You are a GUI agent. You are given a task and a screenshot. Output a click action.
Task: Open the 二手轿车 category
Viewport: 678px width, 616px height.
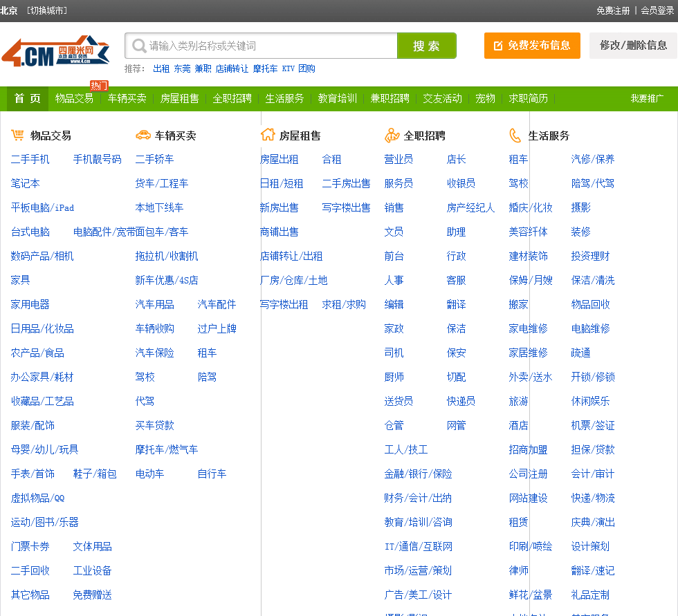[x=154, y=160]
